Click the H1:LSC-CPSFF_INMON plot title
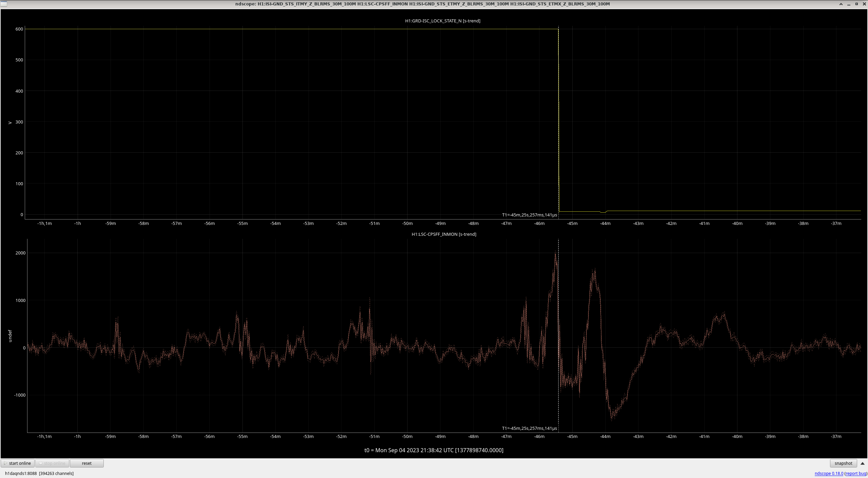868x478 pixels. pyautogui.click(x=444, y=234)
